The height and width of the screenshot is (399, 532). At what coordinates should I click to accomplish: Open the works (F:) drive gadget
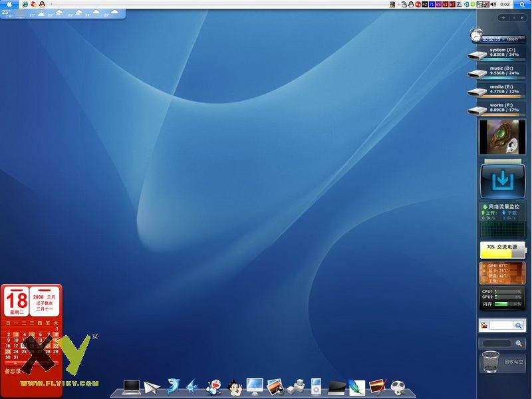point(497,109)
